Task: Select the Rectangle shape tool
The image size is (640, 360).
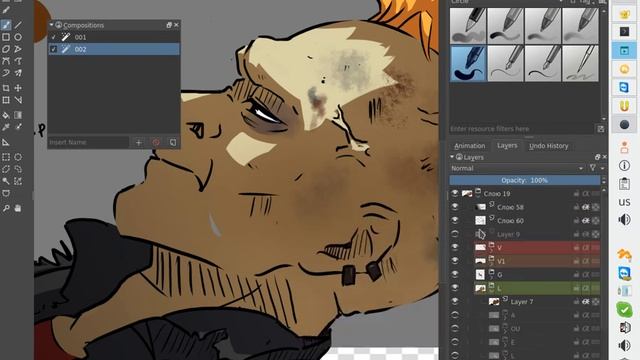Action: 6,37
